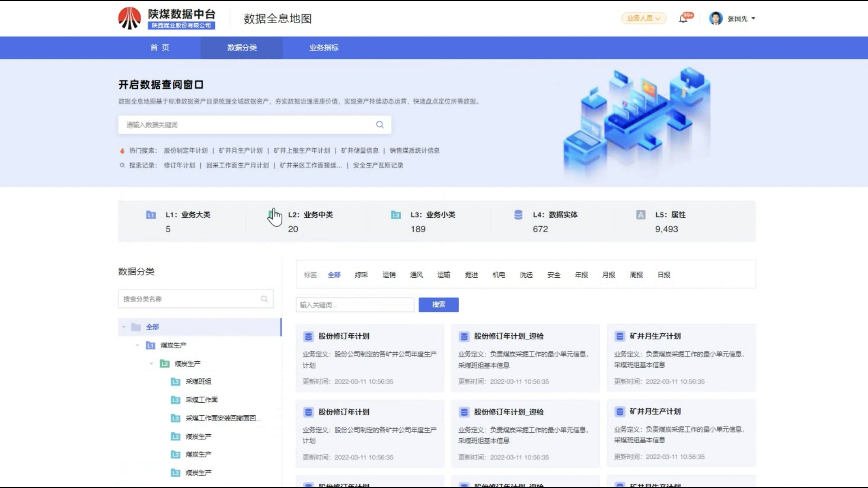Click the L1 业务大类 folder icon
This screenshot has height=488, width=868.
[151, 215]
